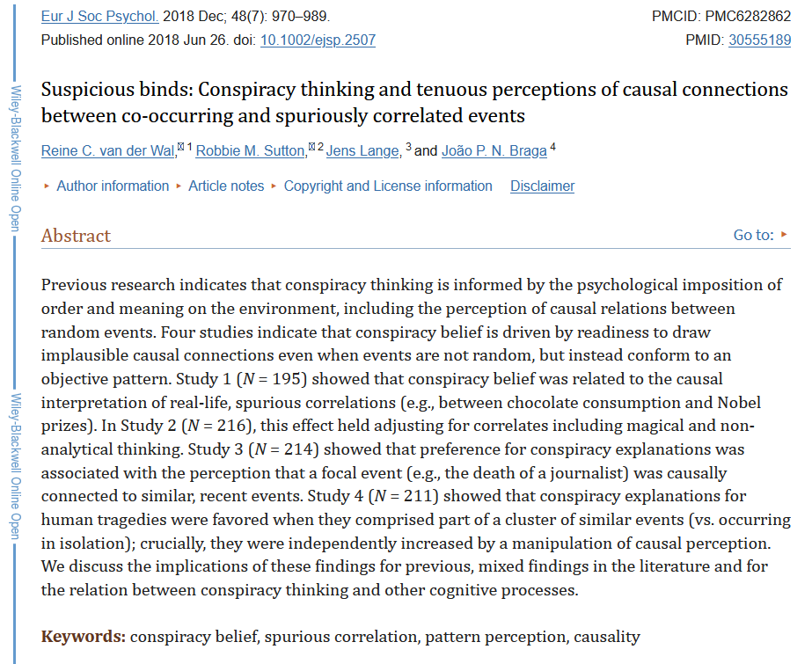
Task: Expand Article notes section
Action: [x=226, y=186]
